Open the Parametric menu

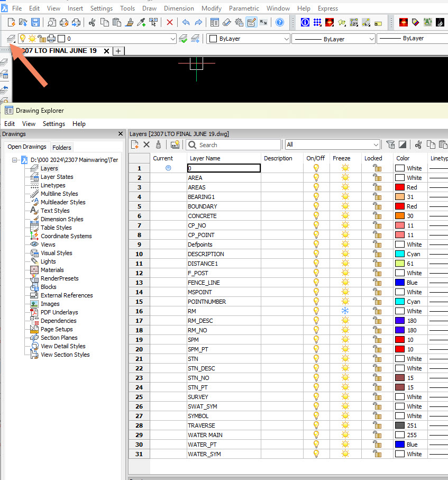click(244, 8)
